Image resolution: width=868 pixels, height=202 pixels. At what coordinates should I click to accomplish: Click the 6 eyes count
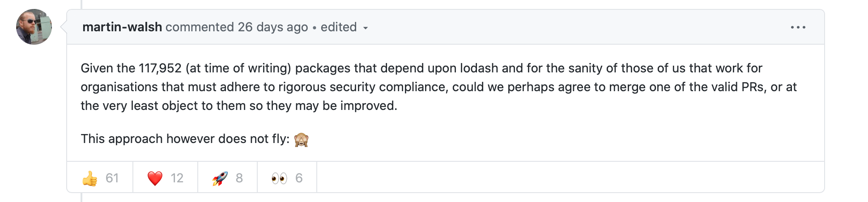click(x=299, y=178)
